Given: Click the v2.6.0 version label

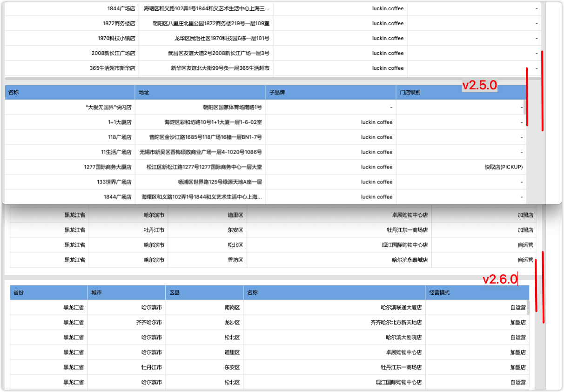Looking at the screenshot, I should click(500, 279).
